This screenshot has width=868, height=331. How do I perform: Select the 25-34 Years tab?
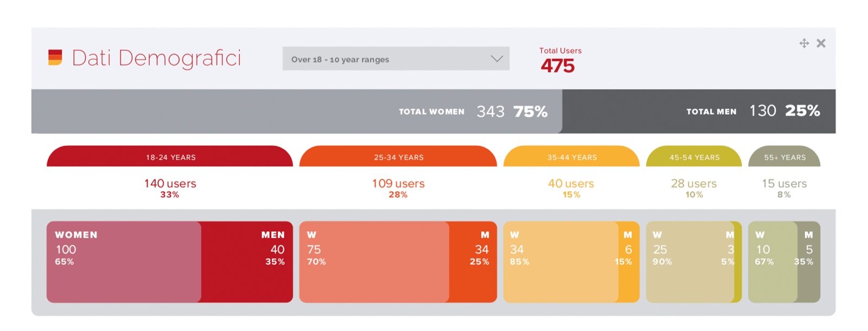click(398, 157)
